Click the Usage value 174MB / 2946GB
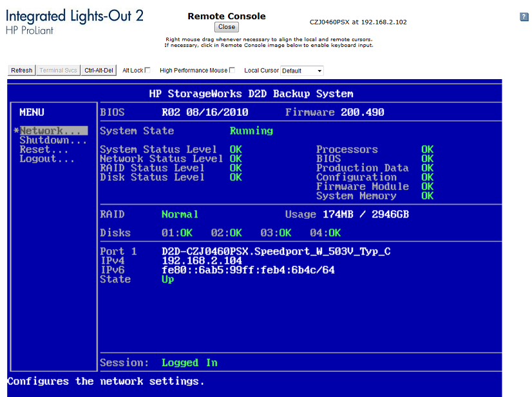 click(x=366, y=214)
